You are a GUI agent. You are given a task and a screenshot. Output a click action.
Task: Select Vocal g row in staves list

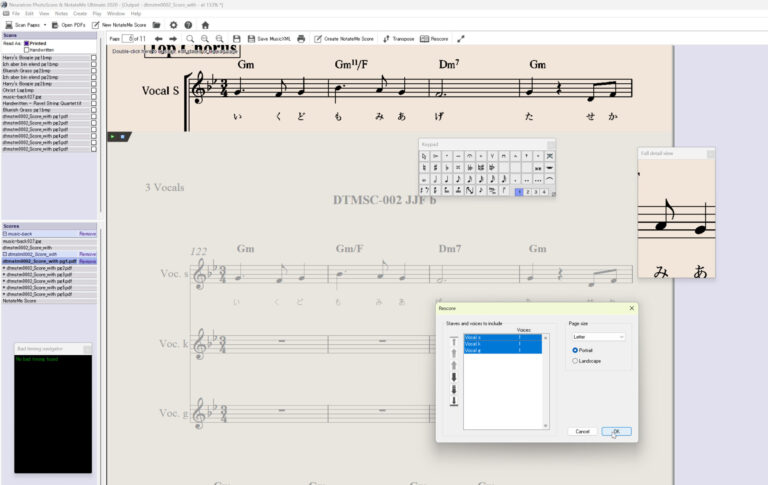click(x=503, y=350)
